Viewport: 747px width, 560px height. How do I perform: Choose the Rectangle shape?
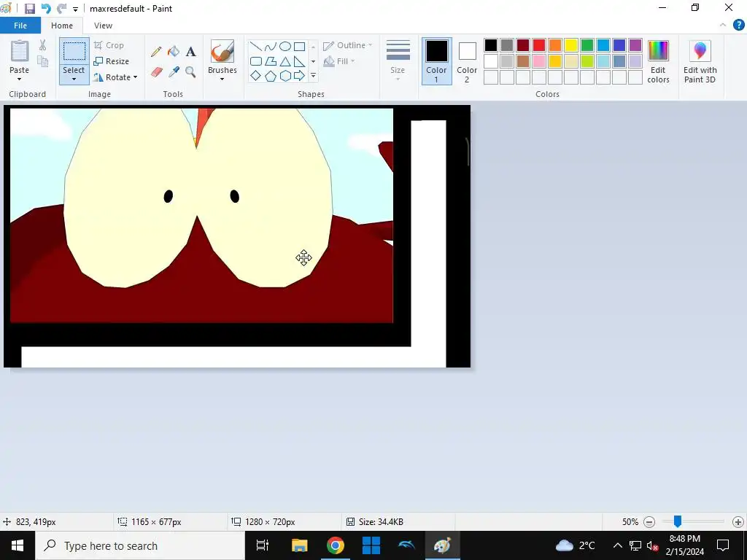tap(299, 46)
